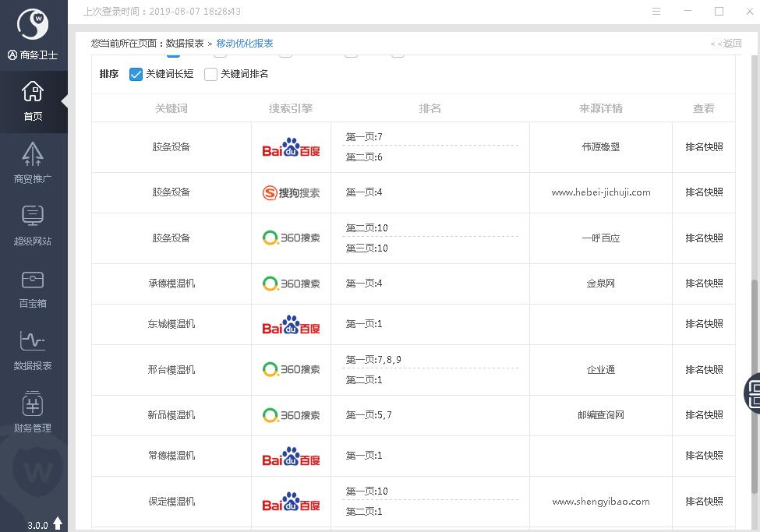Click the 移动优化报表 breadcrumb link
Screen dimensions: 760x532
[x=245, y=44]
